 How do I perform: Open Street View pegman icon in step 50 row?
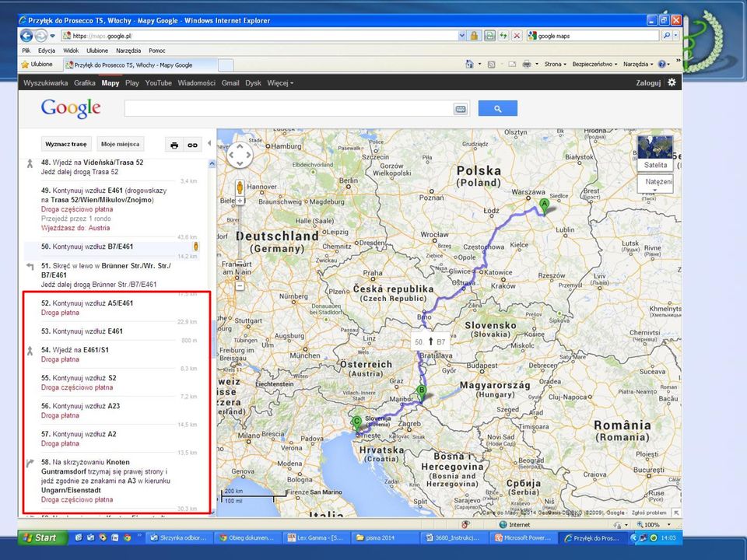point(196,247)
